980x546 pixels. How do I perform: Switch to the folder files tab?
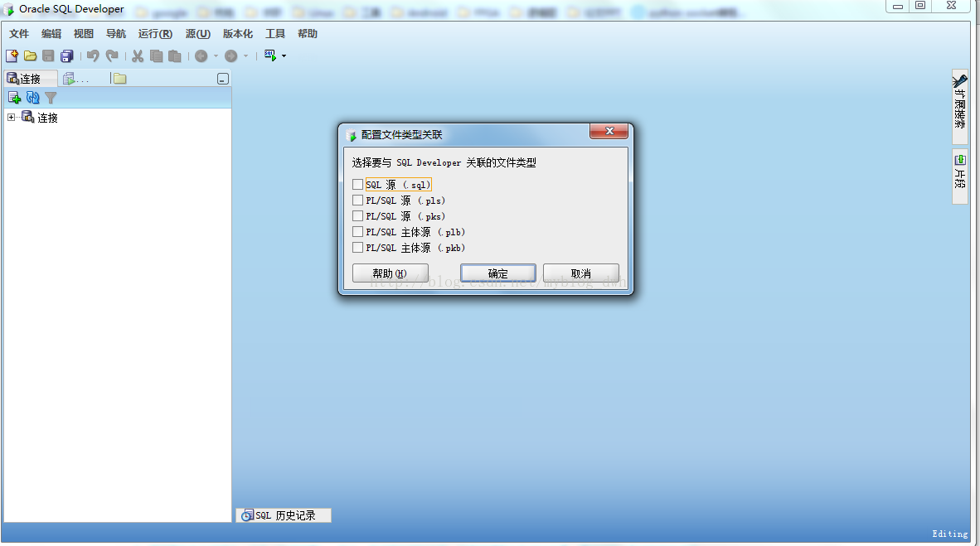[x=119, y=79]
